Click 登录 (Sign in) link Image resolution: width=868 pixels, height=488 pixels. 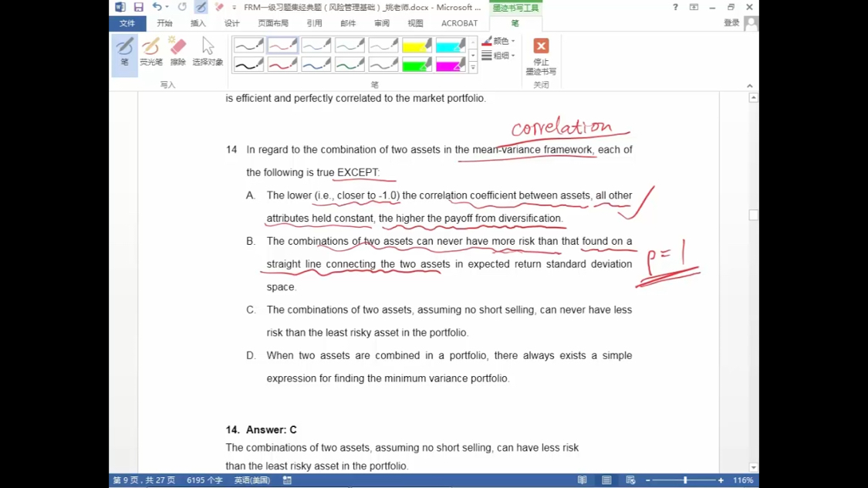[x=731, y=23]
